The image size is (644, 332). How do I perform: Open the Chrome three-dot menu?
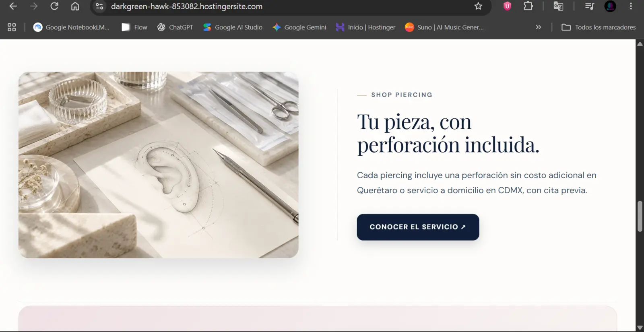[x=631, y=6]
